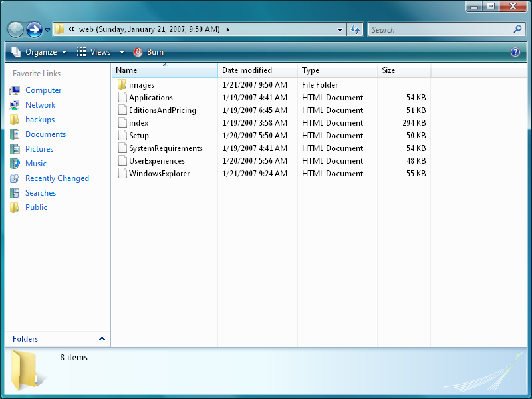Click the Pictures icon in the sidebar
Screen dimensions: 532x399
pyautogui.click(x=15, y=149)
